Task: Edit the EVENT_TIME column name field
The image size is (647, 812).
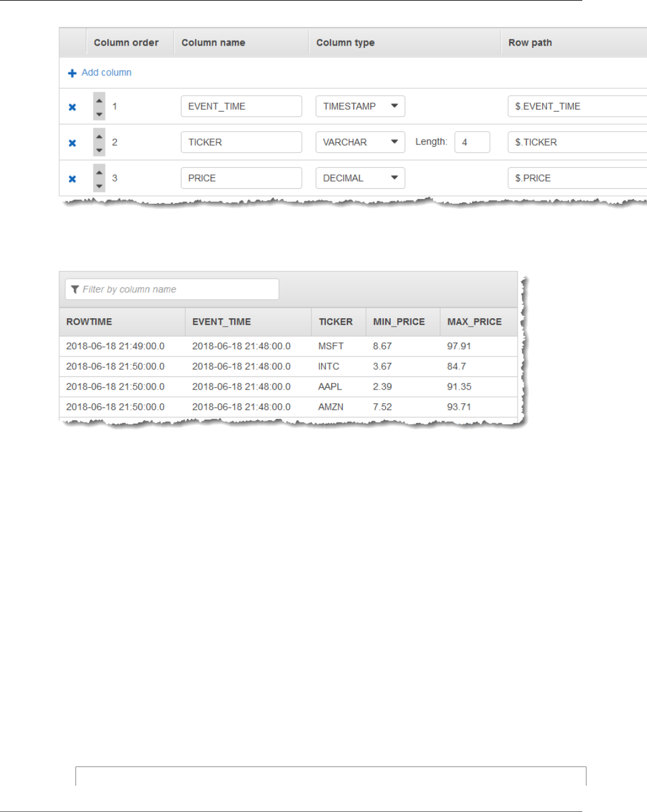Action: 241,106
